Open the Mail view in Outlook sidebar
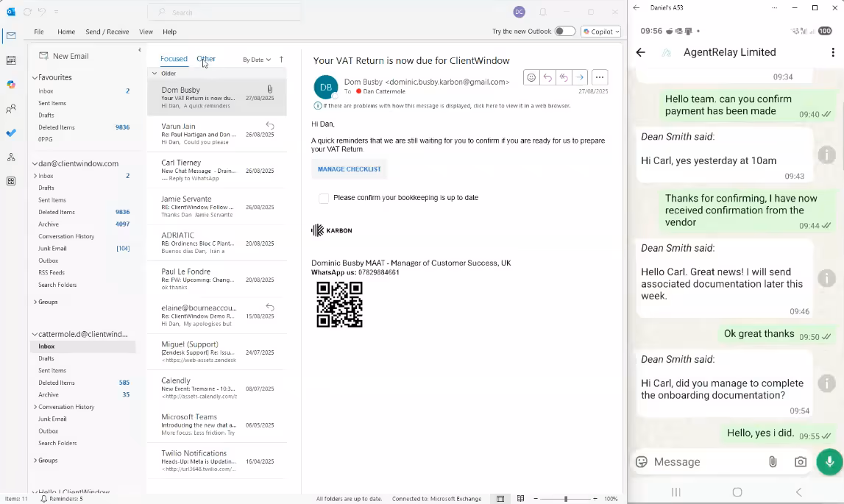The width and height of the screenshot is (844, 504). 11,35
